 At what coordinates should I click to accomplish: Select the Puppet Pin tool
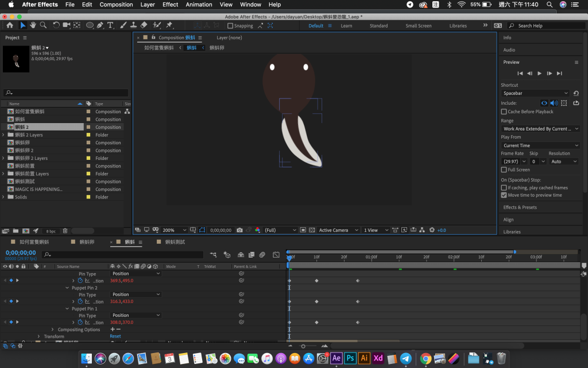coord(169,25)
